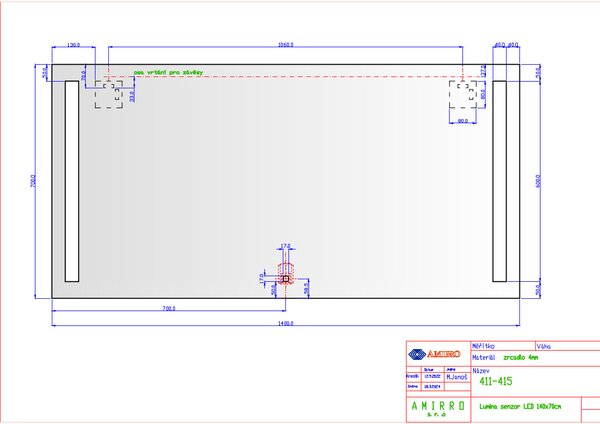Click the 700.0 horizontal dimension below the mirror

[x=169, y=308]
